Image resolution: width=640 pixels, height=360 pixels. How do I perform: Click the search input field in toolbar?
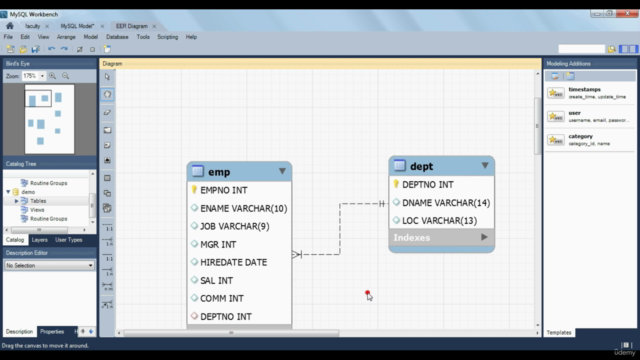[x=581, y=49]
